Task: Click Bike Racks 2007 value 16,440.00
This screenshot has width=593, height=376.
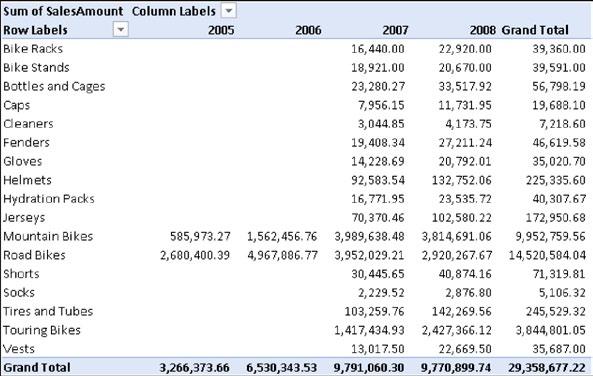Action: click(x=378, y=49)
